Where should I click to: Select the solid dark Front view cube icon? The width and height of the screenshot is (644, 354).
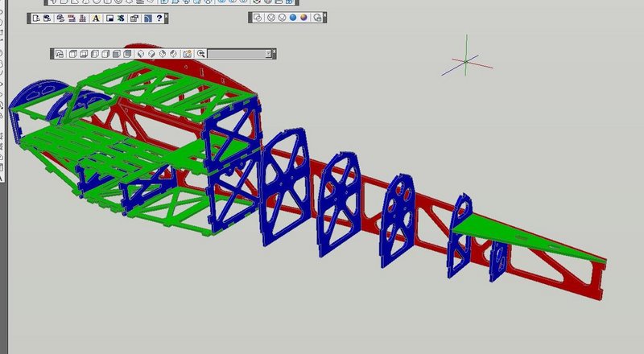coord(117,54)
